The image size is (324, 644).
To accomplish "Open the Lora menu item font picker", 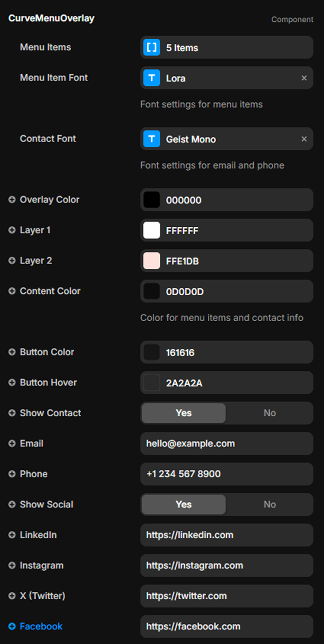I will click(x=226, y=78).
